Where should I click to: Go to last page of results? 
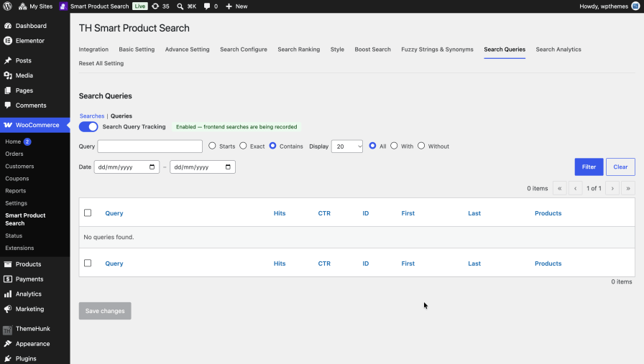click(x=628, y=188)
